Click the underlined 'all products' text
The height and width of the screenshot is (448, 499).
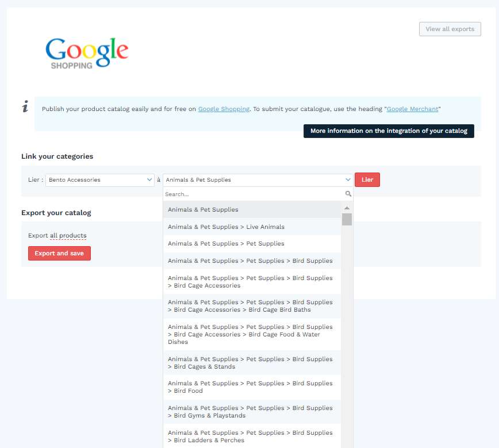68,235
